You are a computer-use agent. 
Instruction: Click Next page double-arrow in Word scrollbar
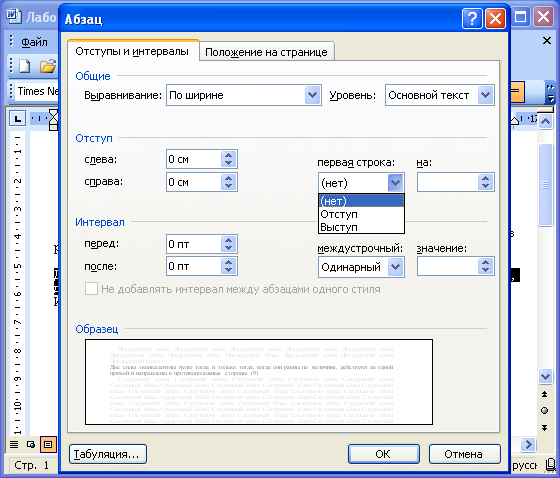(545, 427)
